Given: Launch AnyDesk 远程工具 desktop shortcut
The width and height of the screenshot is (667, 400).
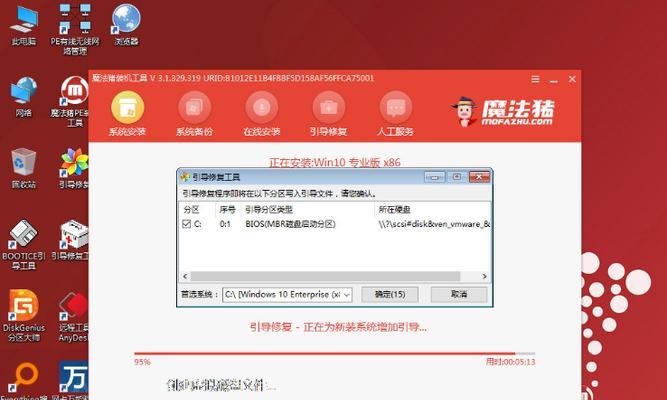Looking at the screenshot, I should tap(73, 317).
